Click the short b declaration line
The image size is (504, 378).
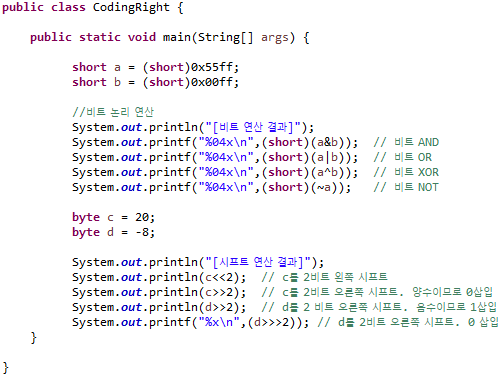pyautogui.click(x=156, y=82)
